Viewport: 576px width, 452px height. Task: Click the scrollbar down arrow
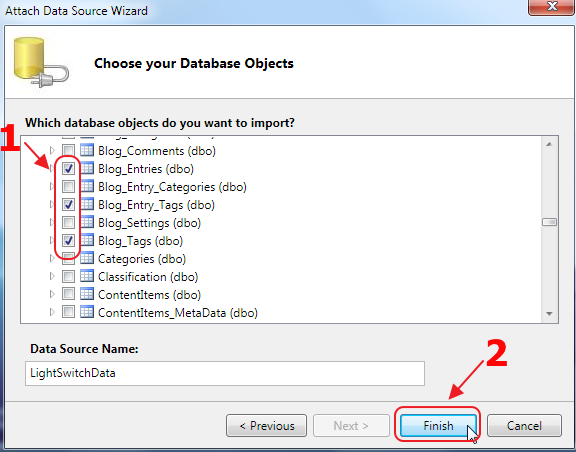550,314
